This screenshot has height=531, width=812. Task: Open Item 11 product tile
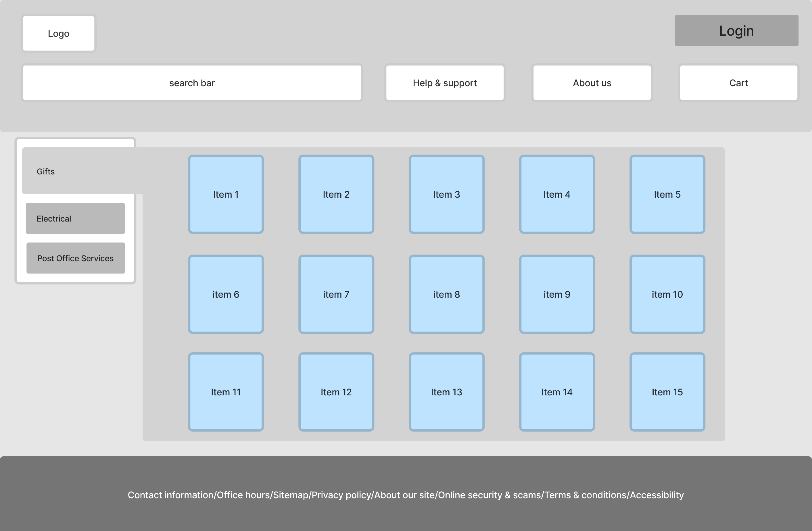click(226, 392)
